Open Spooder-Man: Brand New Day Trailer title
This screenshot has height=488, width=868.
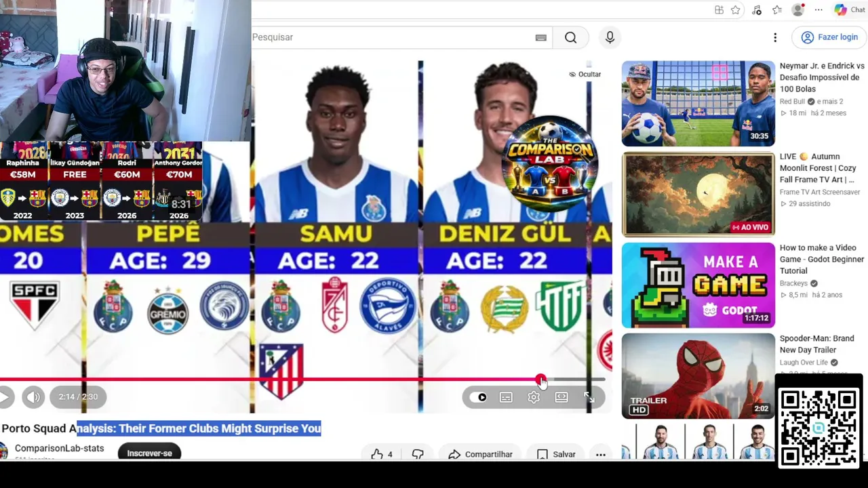816,344
